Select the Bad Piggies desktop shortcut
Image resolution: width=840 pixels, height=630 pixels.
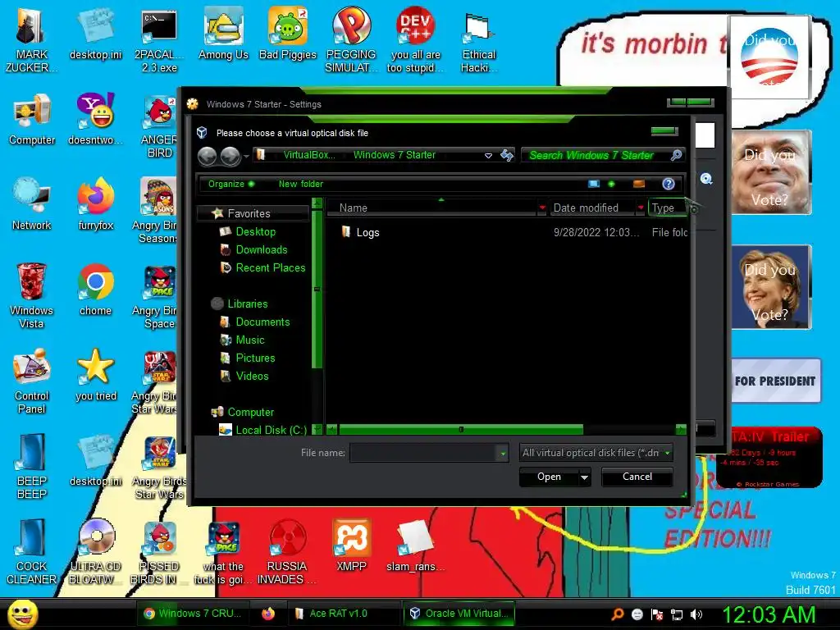288,34
